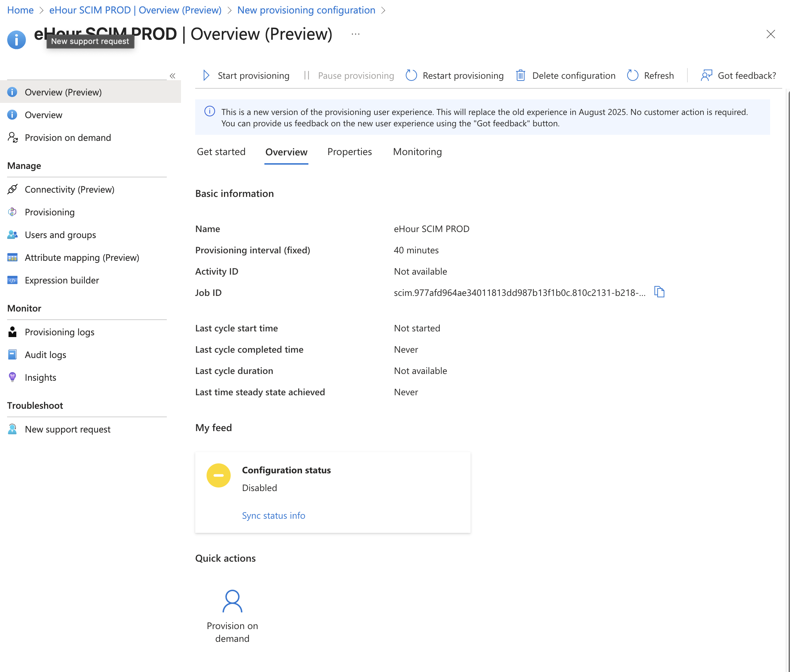Open the Got feedback? icon
Image resolution: width=790 pixels, height=672 pixels.
tap(706, 76)
